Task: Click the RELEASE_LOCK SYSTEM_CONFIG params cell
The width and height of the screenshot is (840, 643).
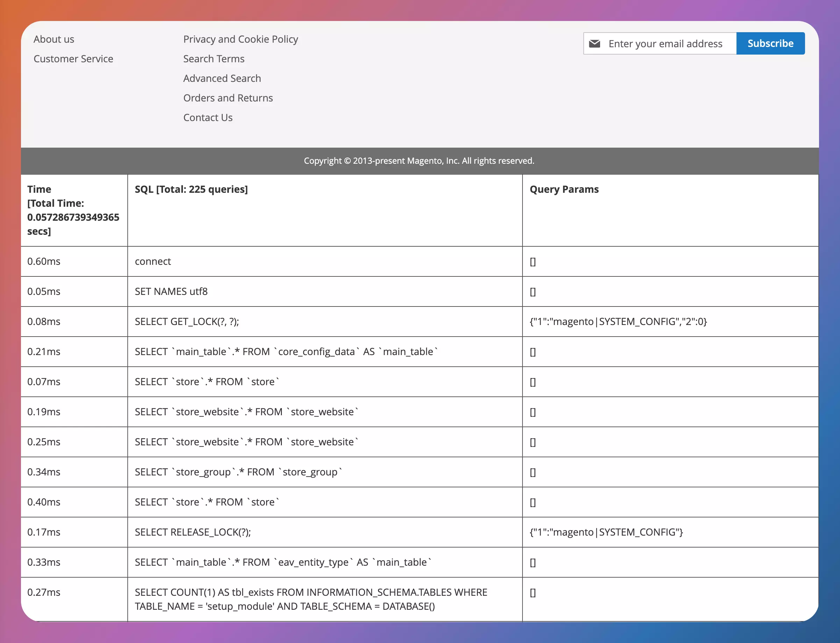Action: pyautogui.click(x=670, y=532)
